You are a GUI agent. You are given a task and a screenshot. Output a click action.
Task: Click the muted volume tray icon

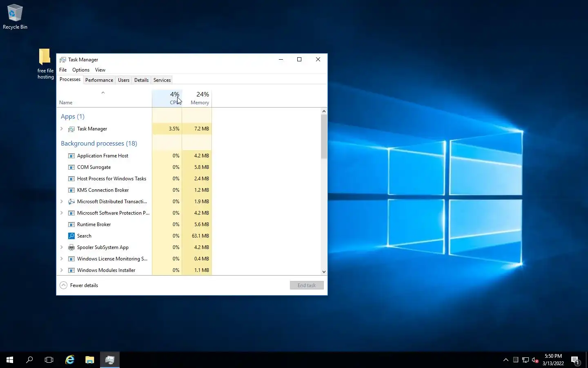[535, 360]
